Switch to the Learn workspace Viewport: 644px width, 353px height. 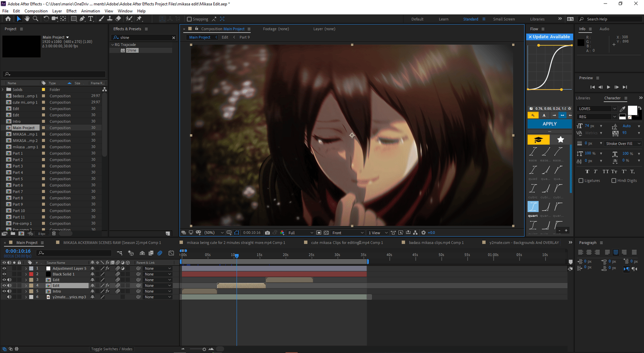pyautogui.click(x=444, y=19)
